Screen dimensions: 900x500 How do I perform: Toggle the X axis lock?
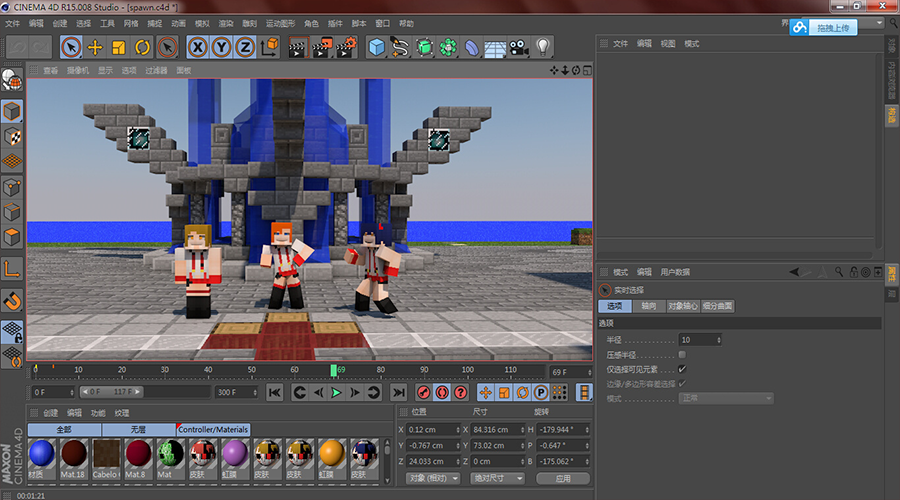pyautogui.click(x=198, y=47)
